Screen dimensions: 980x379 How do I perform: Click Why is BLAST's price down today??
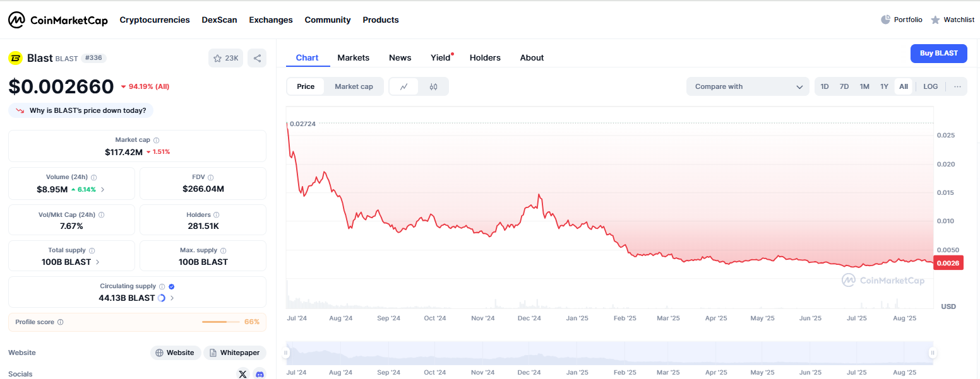pyautogui.click(x=81, y=110)
